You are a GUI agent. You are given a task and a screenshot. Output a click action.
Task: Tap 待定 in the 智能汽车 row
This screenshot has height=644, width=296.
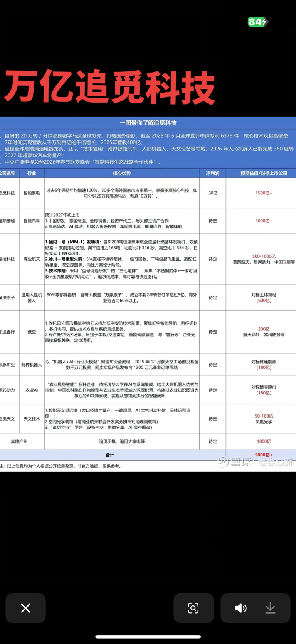coord(213,221)
